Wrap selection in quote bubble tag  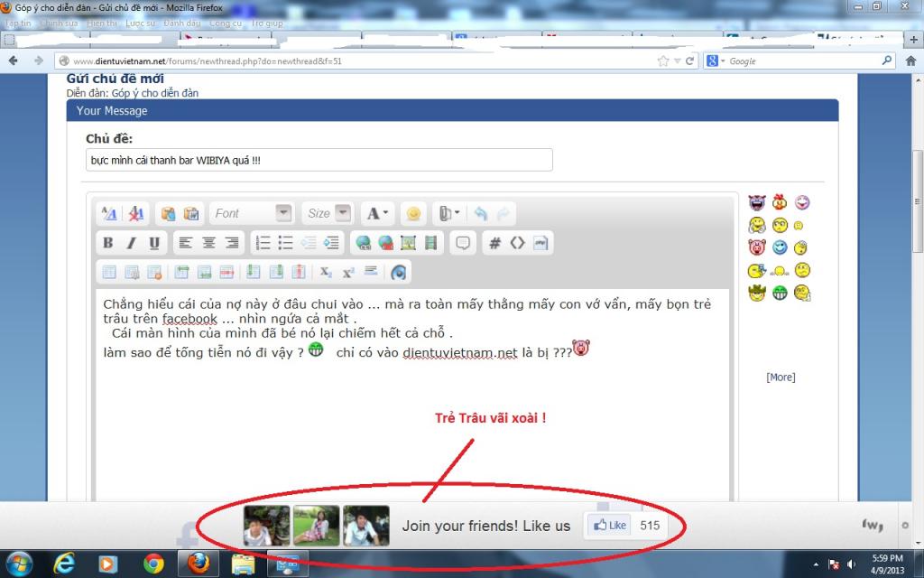coord(463,242)
